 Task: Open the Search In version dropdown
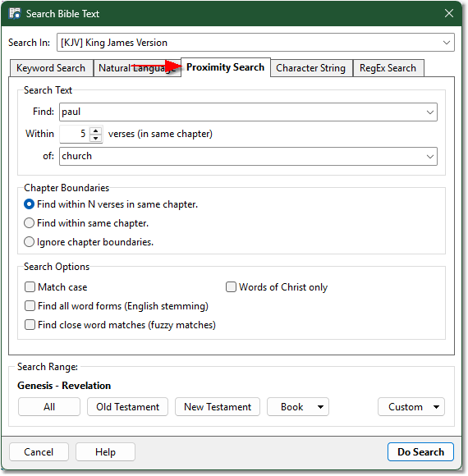(x=446, y=43)
